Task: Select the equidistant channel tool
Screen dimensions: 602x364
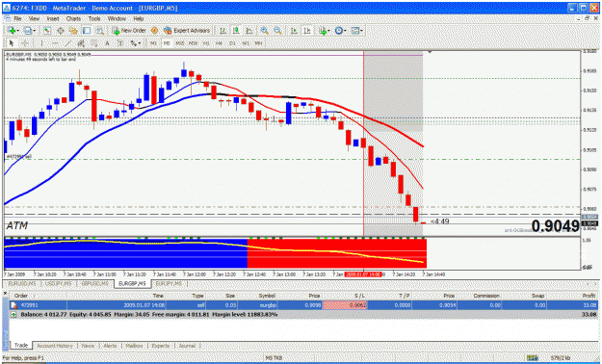Action: click(81, 43)
